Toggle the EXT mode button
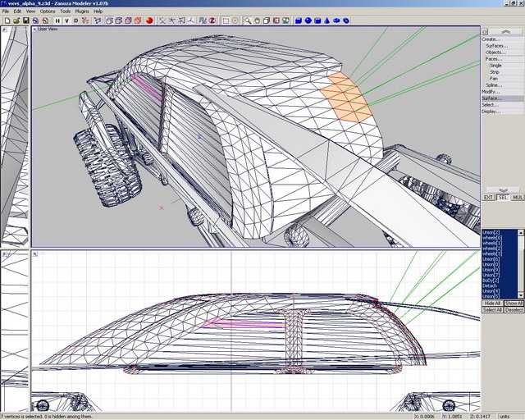 point(488,197)
